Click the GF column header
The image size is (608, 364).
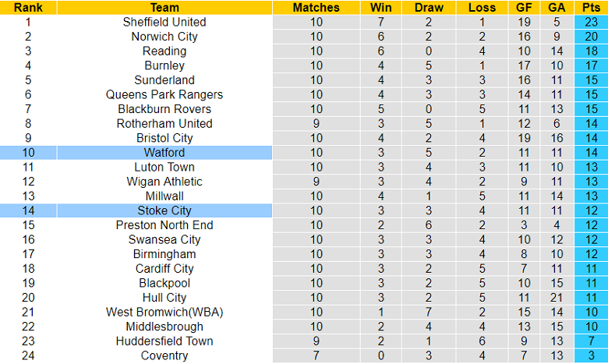(x=524, y=8)
